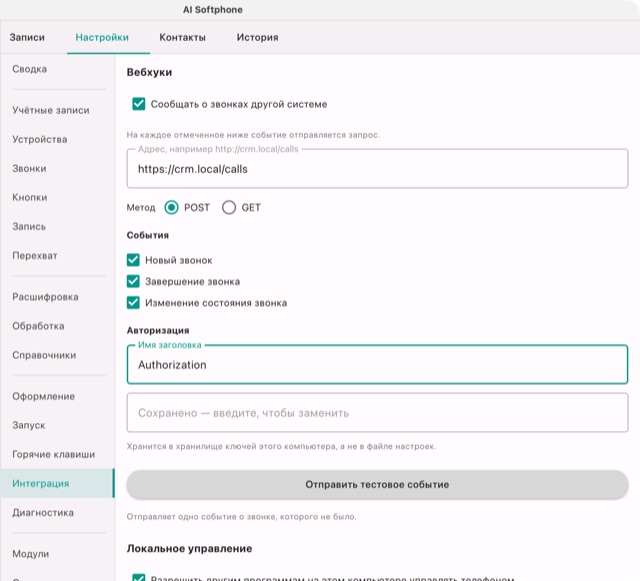Uncheck the Новый звонок event
640x581 pixels.
coord(133,260)
